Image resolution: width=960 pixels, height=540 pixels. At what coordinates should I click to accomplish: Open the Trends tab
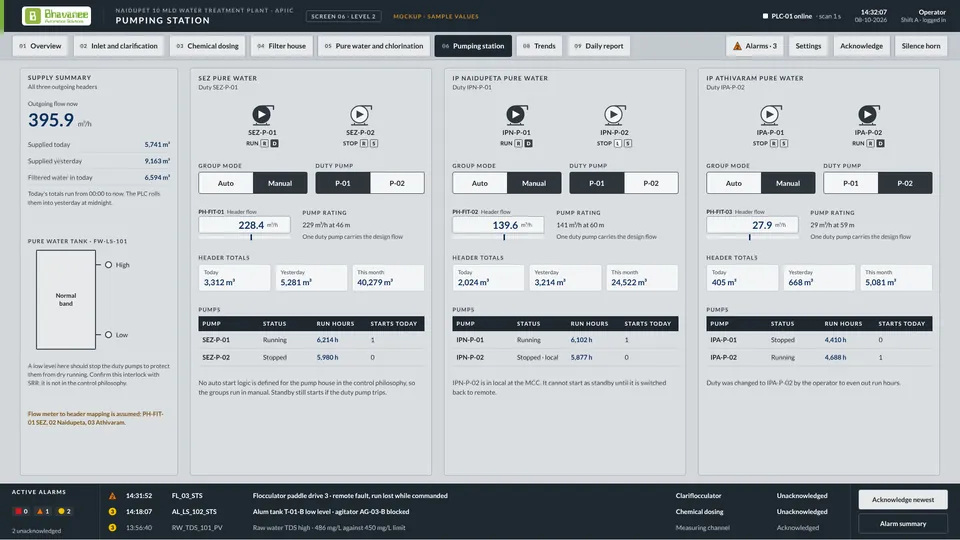(x=539, y=46)
